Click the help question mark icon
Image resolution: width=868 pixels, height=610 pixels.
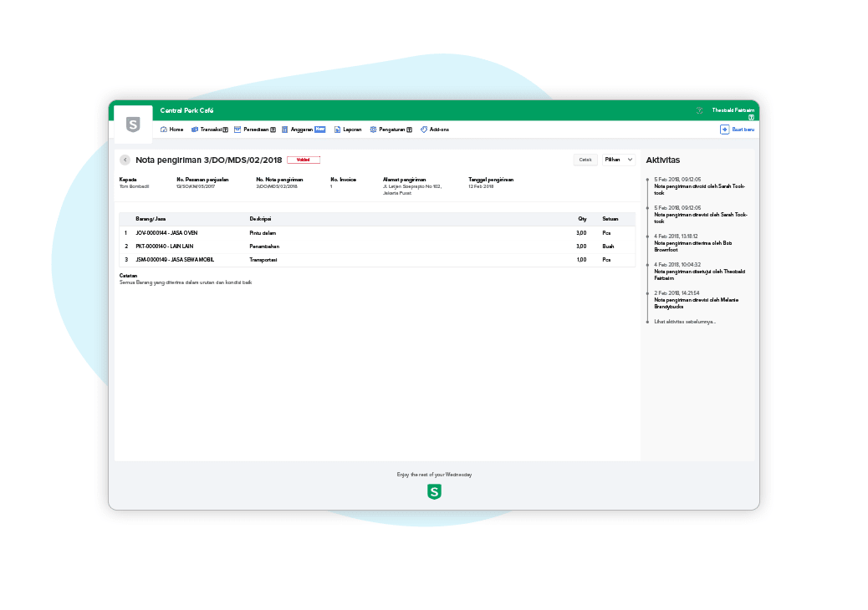[x=699, y=110]
